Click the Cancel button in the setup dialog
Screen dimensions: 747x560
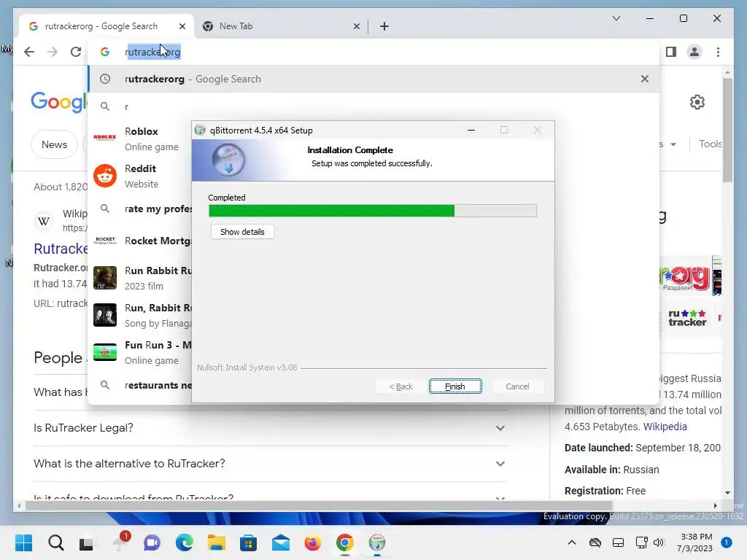pyautogui.click(x=517, y=386)
